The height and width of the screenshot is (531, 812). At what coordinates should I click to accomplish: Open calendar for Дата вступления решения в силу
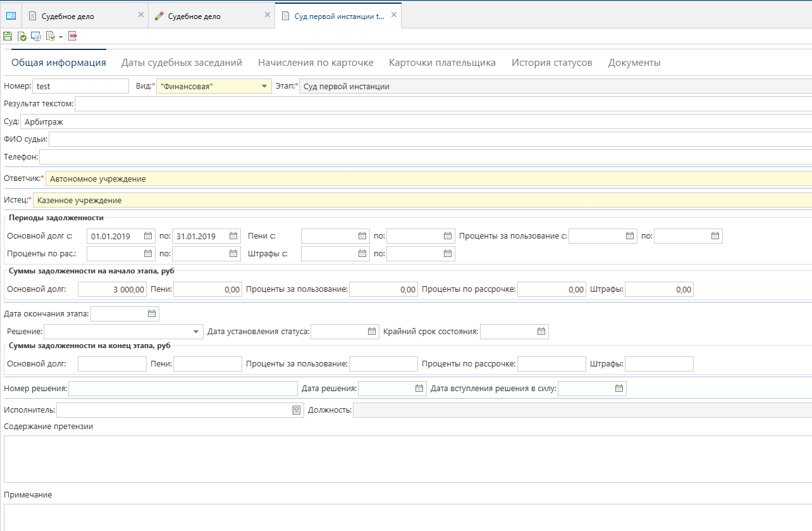point(619,388)
